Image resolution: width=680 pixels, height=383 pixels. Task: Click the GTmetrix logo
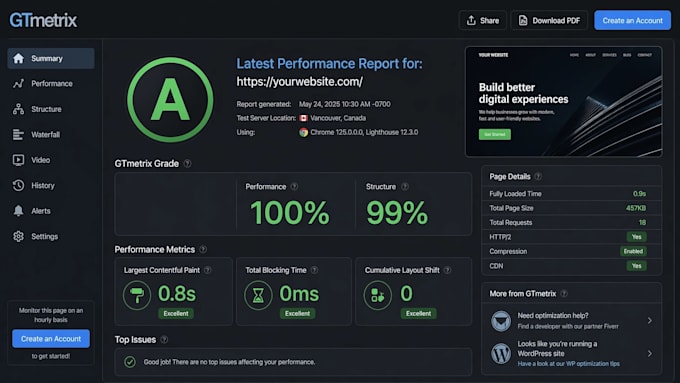pos(43,20)
